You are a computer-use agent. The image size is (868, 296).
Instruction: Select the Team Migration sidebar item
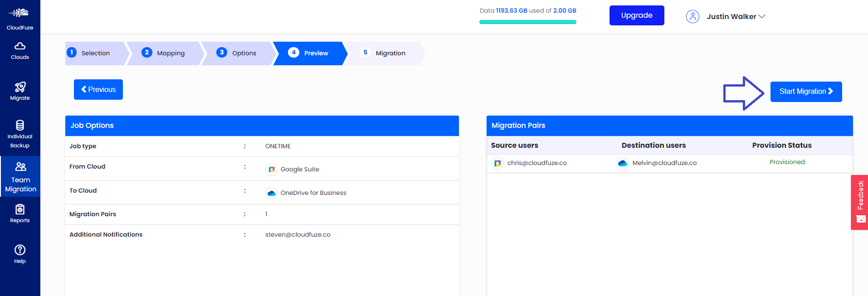click(x=20, y=176)
